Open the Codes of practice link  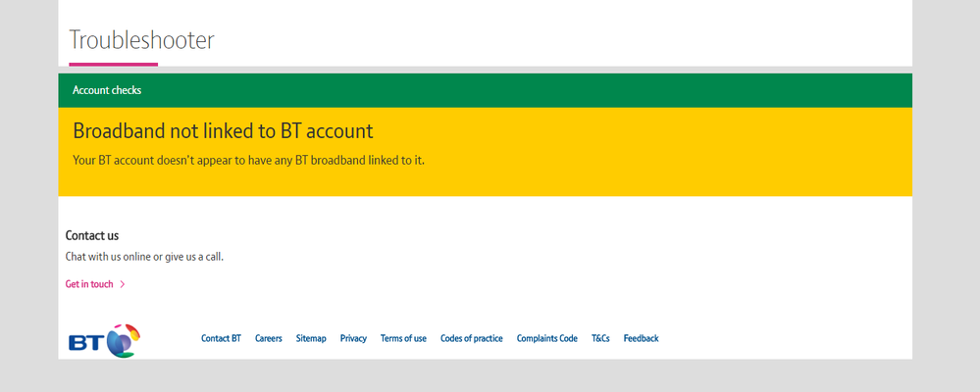point(471,338)
